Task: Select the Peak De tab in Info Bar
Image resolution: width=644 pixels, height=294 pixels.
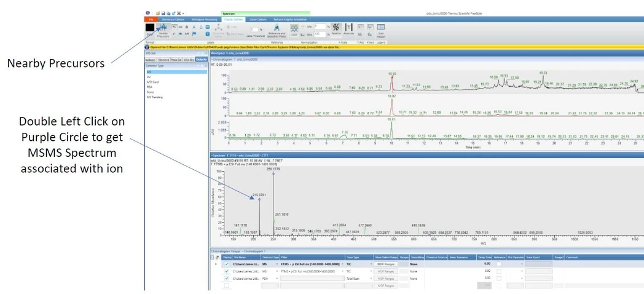Action: tap(176, 60)
